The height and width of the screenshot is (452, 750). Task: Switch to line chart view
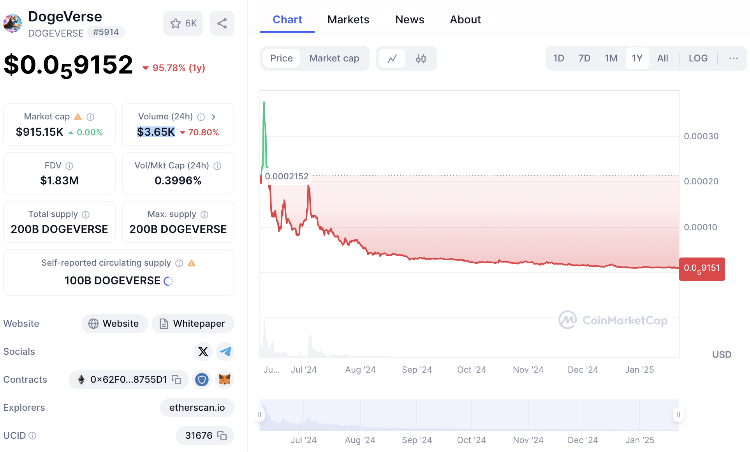(x=392, y=58)
